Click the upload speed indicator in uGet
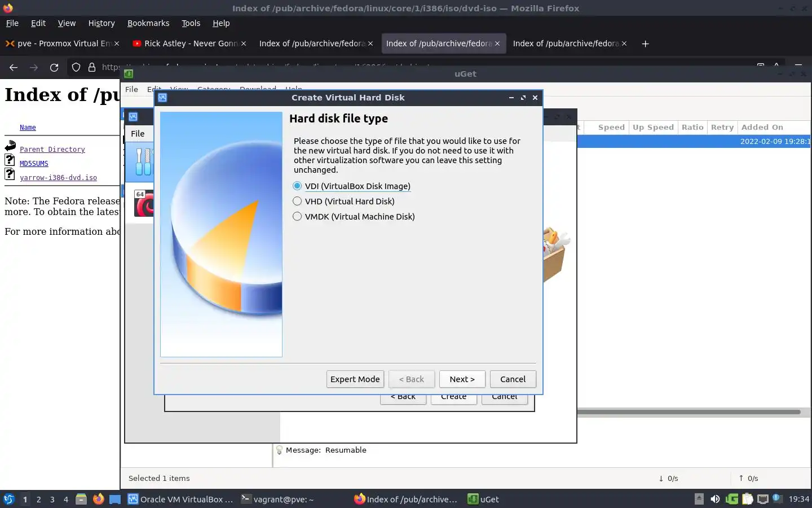Viewport: 812px width, 508px height. click(x=748, y=478)
